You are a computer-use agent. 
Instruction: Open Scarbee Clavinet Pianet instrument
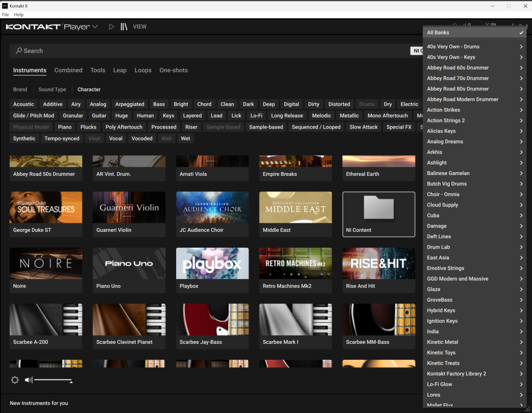(129, 326)
